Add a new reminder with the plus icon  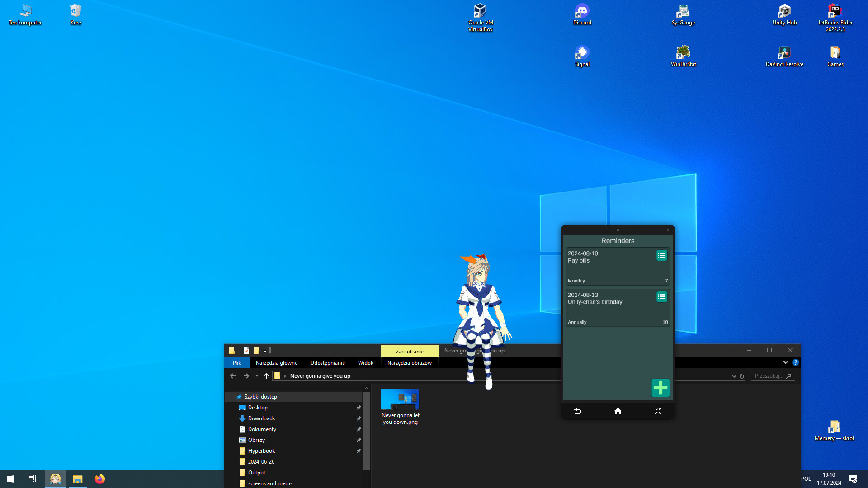pyautogui.click(x=660, y=388)
